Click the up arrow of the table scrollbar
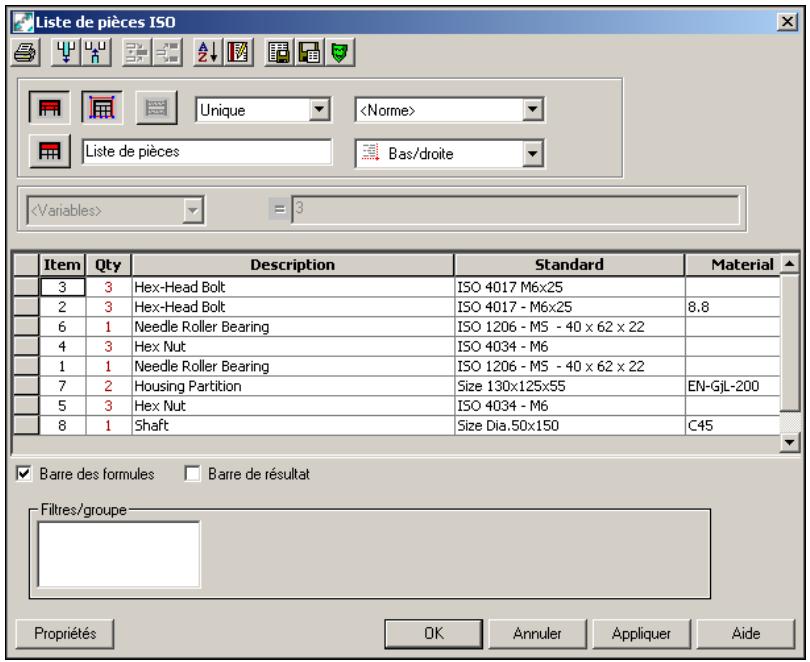This screenshot has width=810, height=662. point(790,264)
